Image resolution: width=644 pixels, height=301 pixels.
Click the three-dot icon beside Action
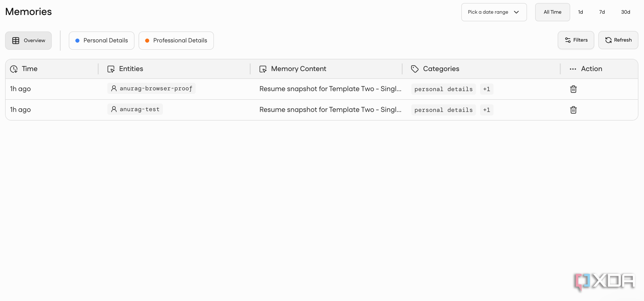point(573,69)
